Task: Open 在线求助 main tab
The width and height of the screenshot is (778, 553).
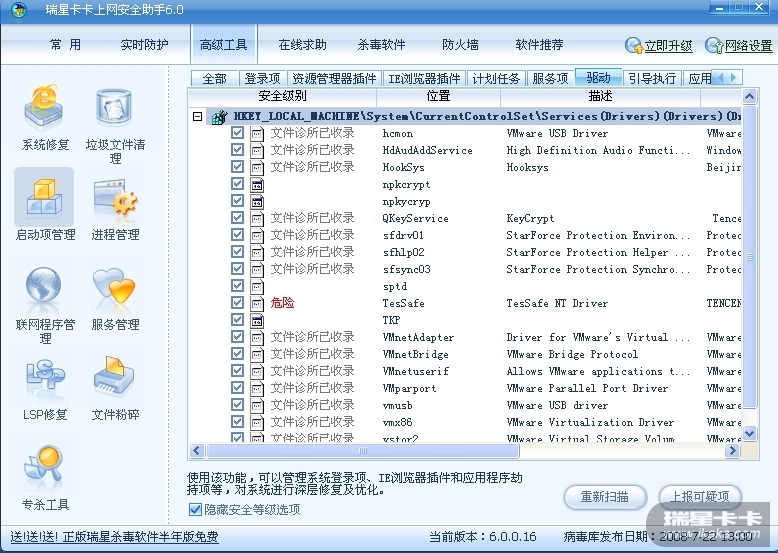Action: 302,45
